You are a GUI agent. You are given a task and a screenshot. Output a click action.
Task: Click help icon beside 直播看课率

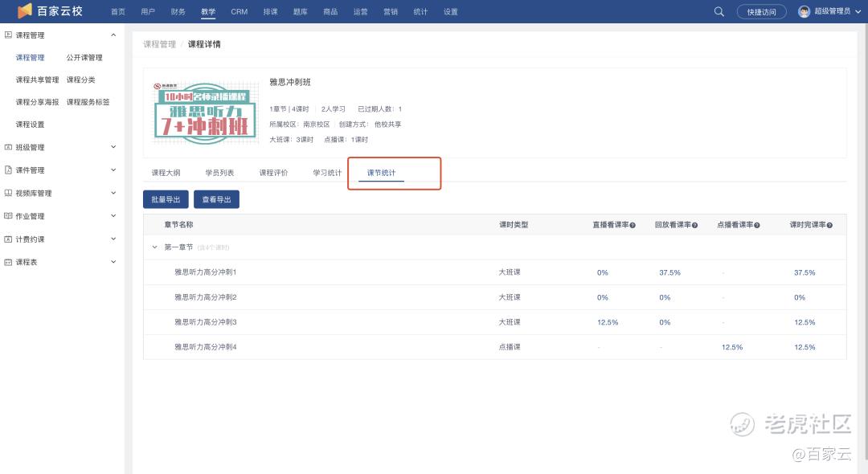pos(633,225)
